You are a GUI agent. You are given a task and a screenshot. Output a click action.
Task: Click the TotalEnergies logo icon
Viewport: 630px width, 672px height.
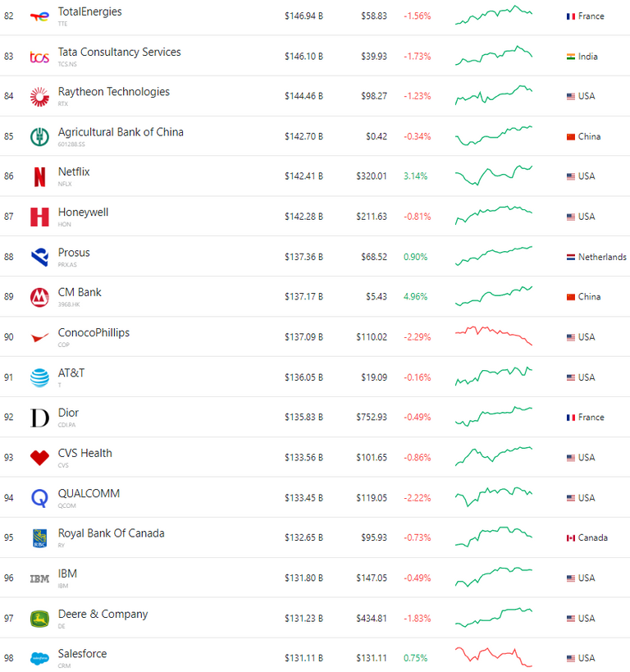39,16
